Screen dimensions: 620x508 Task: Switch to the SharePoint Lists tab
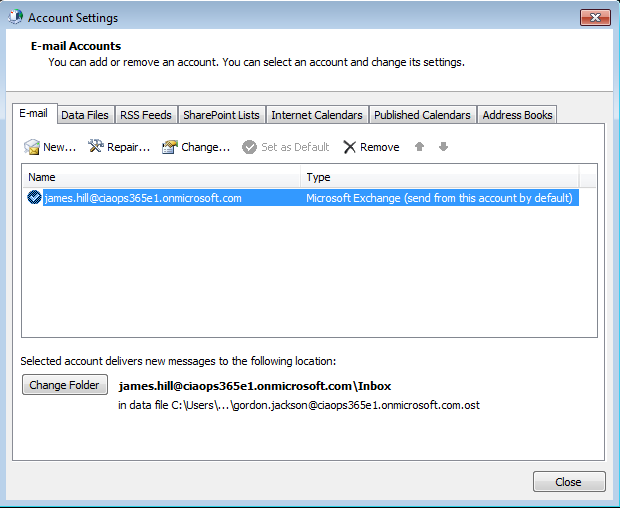(221, 115)
